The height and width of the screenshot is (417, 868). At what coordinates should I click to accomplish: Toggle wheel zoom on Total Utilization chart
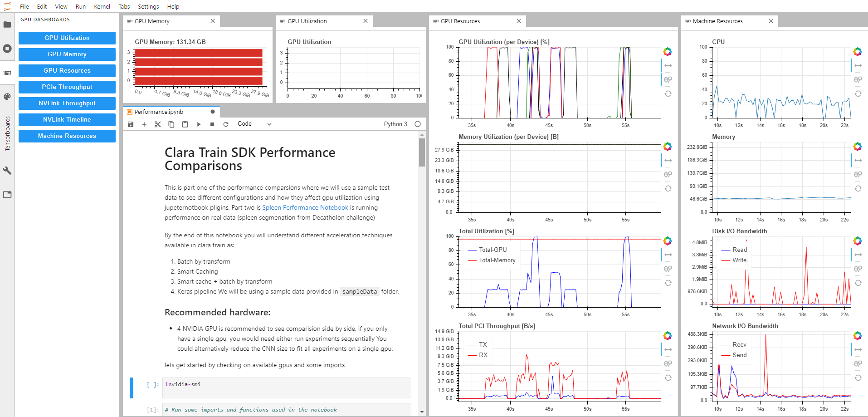tap(668, 269)
